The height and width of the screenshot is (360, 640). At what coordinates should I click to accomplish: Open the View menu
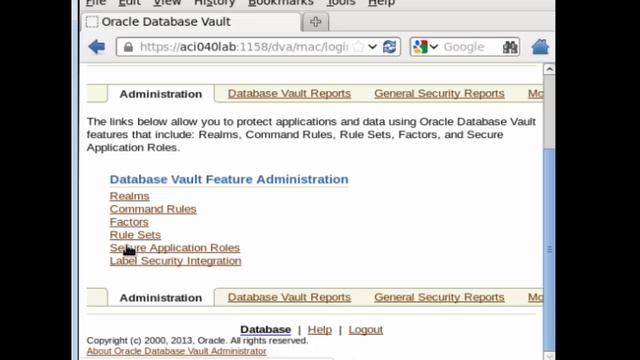point(167,3)
